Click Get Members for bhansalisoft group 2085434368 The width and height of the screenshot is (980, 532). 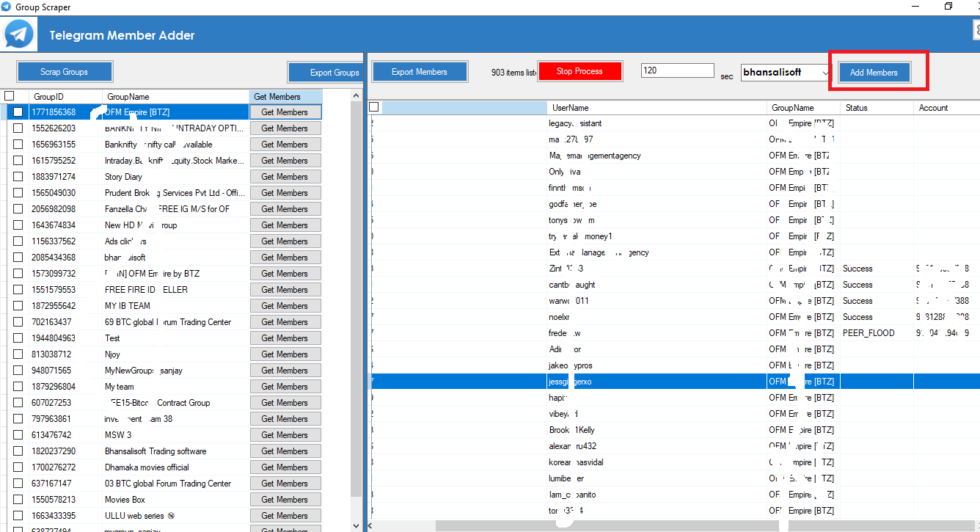coord(285,258)
